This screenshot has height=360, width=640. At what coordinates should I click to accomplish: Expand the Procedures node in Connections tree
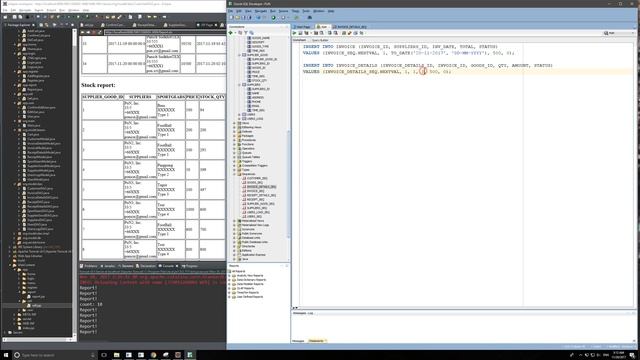235,140
